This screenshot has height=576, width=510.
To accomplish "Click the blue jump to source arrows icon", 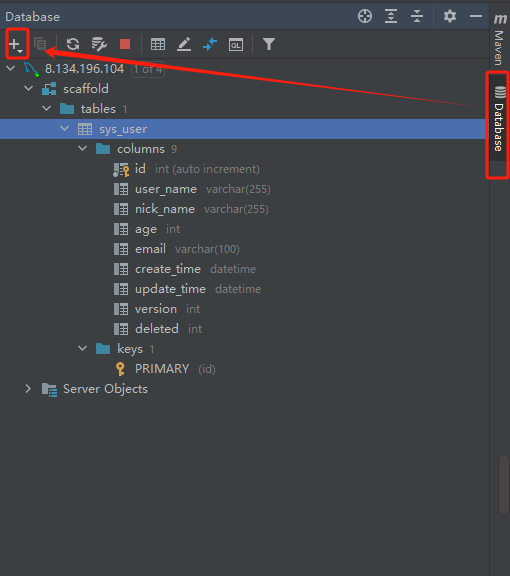I will (x=210, y=44).
